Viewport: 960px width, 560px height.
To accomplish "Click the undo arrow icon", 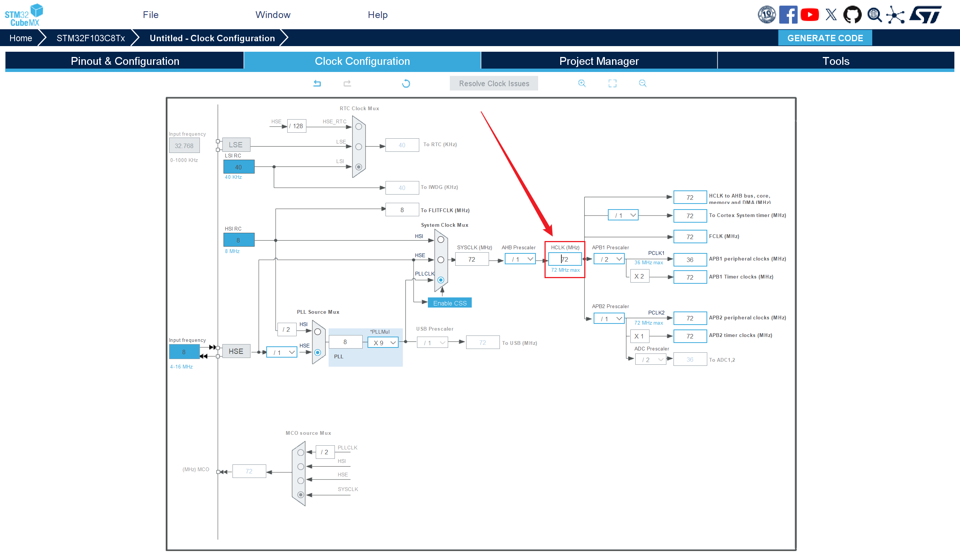I will coord(317,83).
